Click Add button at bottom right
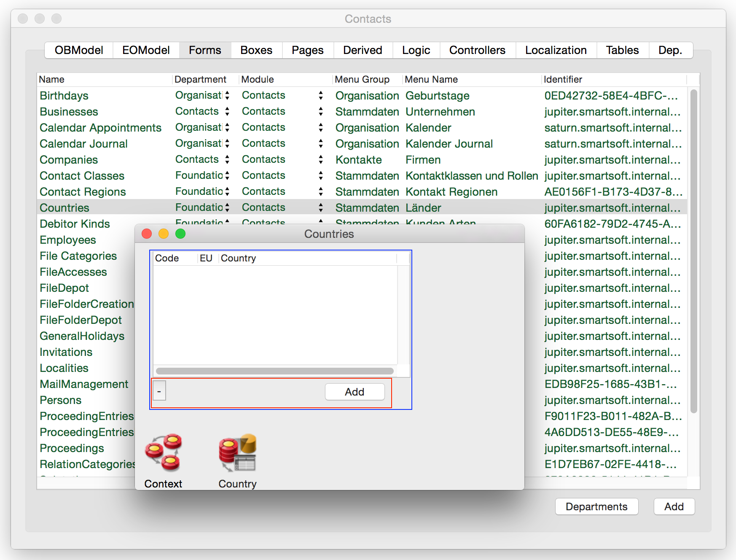This screenshot has height=560, width=736. [674, 506]
